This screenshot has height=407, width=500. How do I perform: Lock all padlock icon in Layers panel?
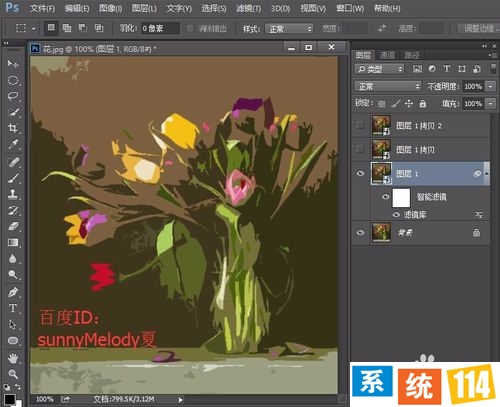point(423,104)
